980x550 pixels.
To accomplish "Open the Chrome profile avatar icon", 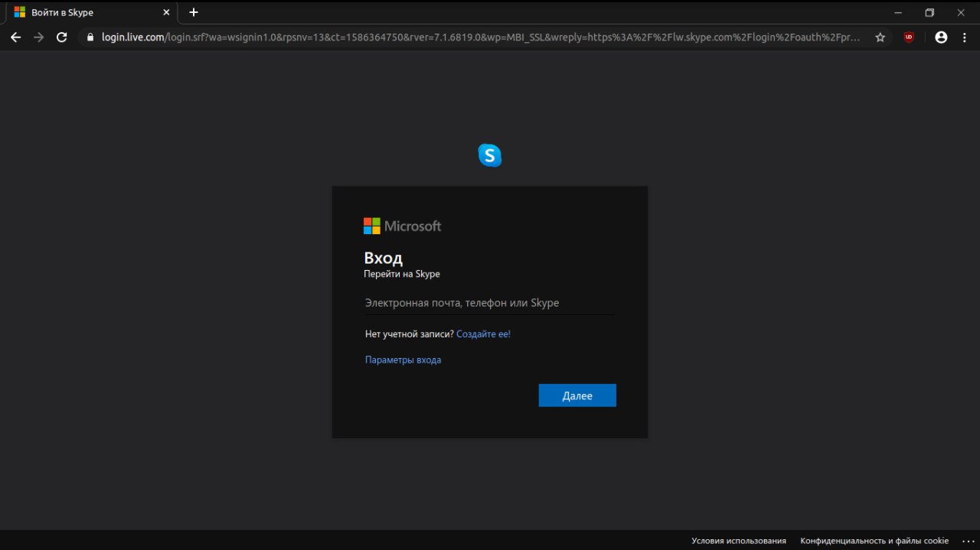I will tap(941, 37).
